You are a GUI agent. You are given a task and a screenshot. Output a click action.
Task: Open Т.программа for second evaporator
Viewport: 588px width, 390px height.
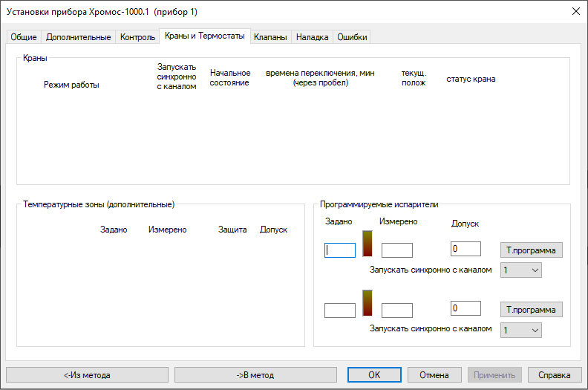(x=530, y=309)
